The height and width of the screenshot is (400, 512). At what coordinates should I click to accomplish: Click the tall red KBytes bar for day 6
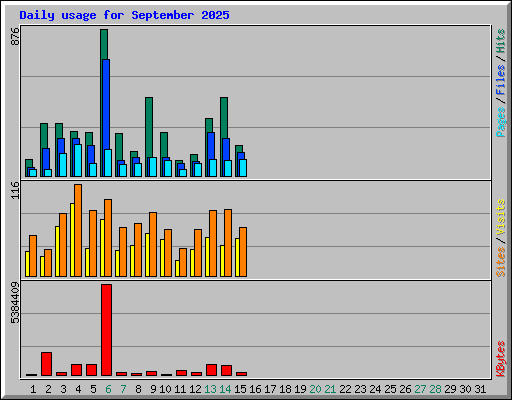[106, 330]
